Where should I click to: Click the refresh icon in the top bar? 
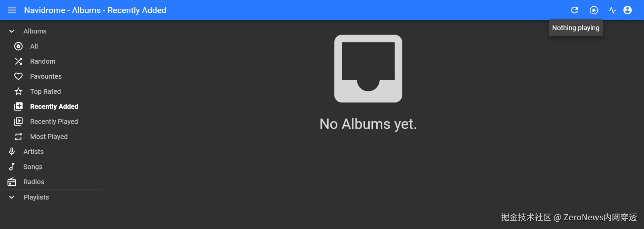575,10
